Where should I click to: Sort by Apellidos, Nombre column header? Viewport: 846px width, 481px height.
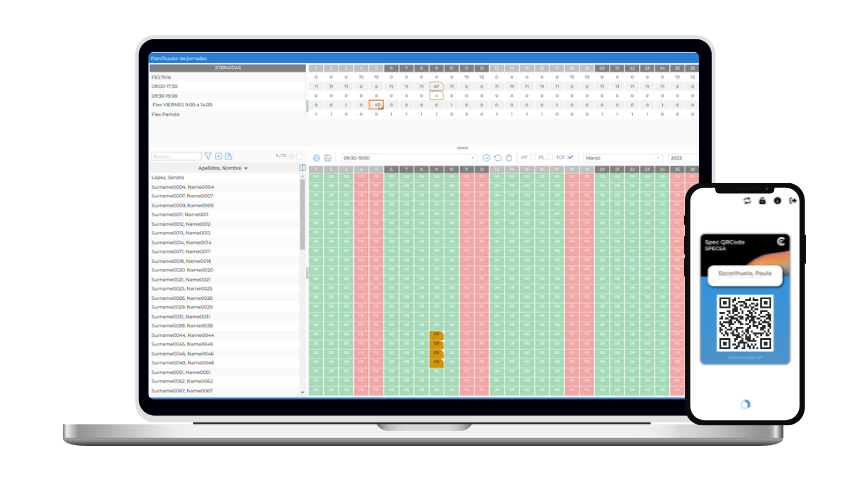pyautogui.click(x=223, y=168)
